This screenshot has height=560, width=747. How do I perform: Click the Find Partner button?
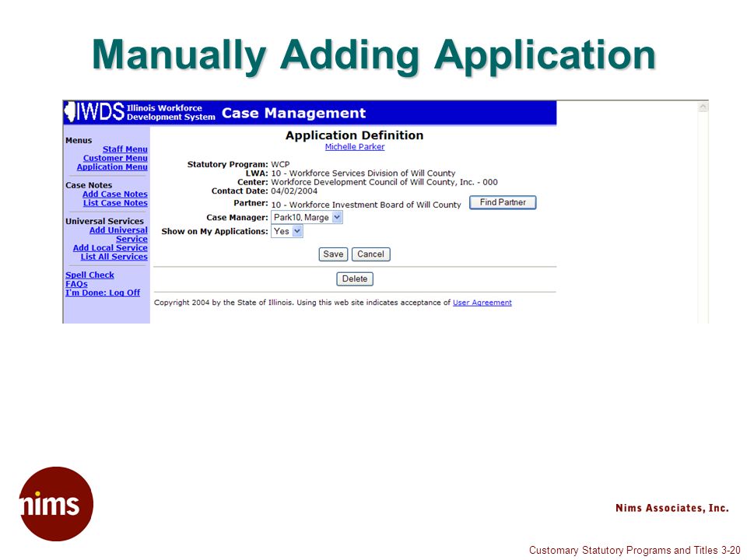click(x=503, y=202)
